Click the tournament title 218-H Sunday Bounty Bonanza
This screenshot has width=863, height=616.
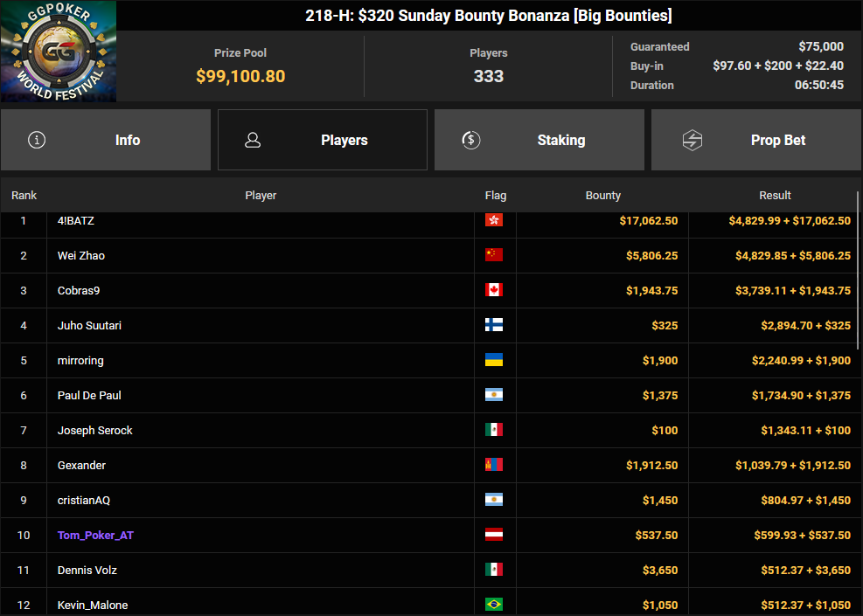coord(489,16)
